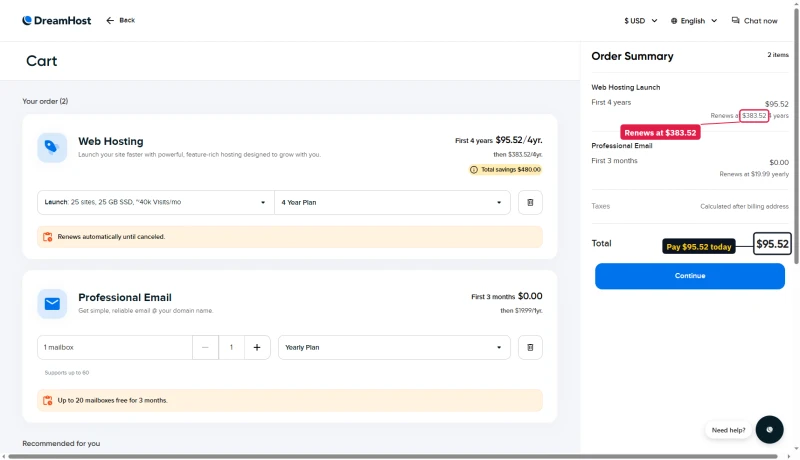Click the Total savings $480.00 badge

(505, 170)
